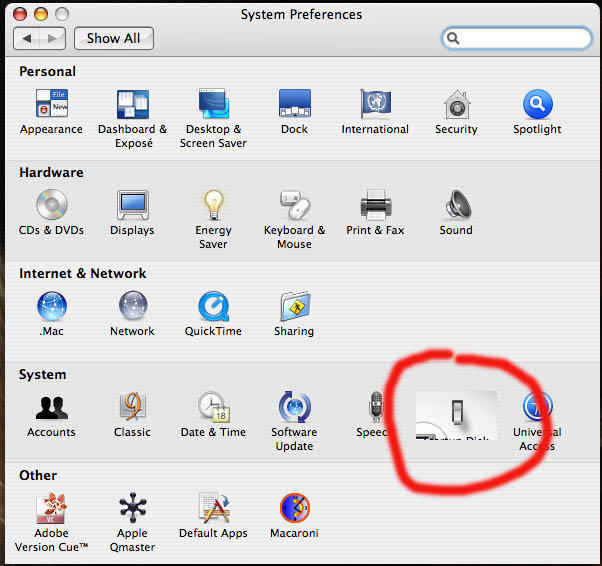Screen dimensions: 602x566
Task: Click the gray zoom window button
Action: (62, 15)
